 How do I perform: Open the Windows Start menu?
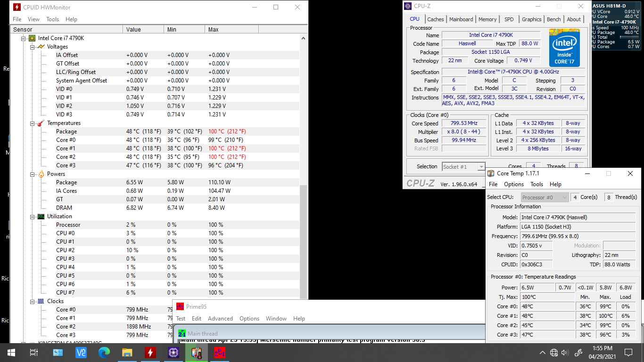point(11,352)
